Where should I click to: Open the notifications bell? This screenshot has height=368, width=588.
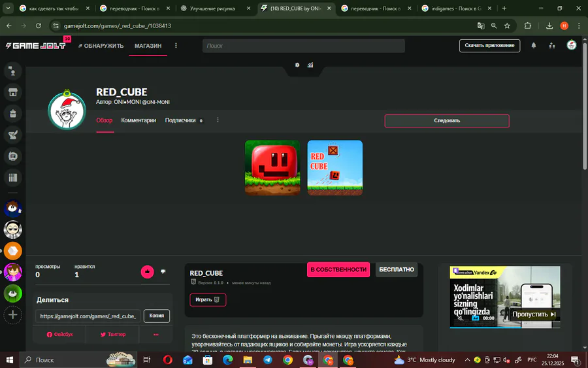pos(534,45)
